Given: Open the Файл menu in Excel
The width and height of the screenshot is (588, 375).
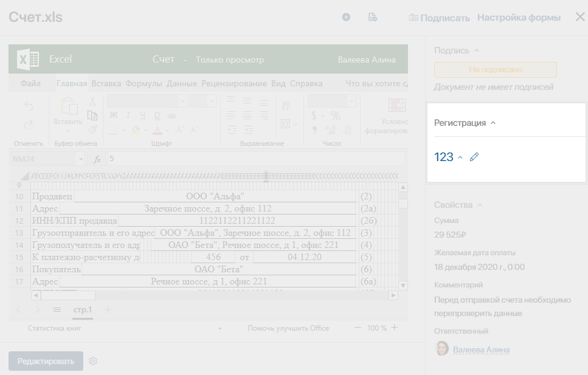Looking at the screenshot, I should click(x=30, y=84).
